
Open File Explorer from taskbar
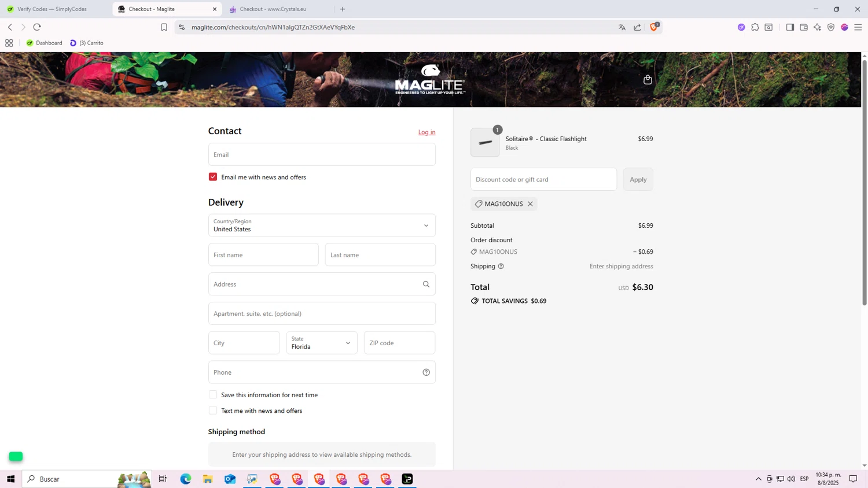coord(208,479)
